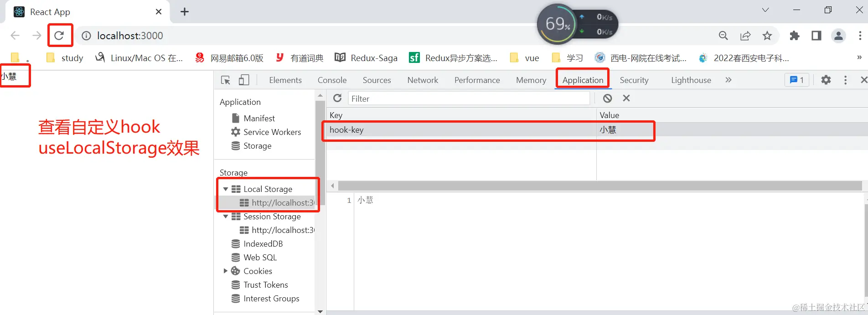868x315 pixels.
Task: Switch to the Security tab
Action: (x=634, y=80)
